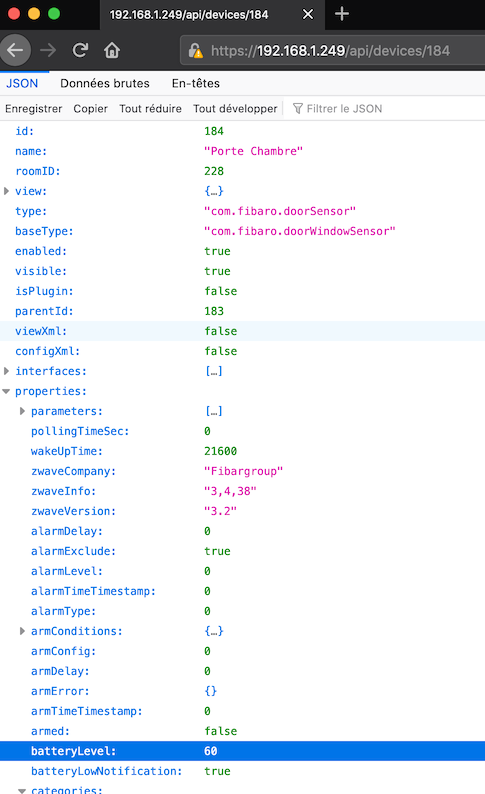Expand the interfaces array

tap(7, 371)
